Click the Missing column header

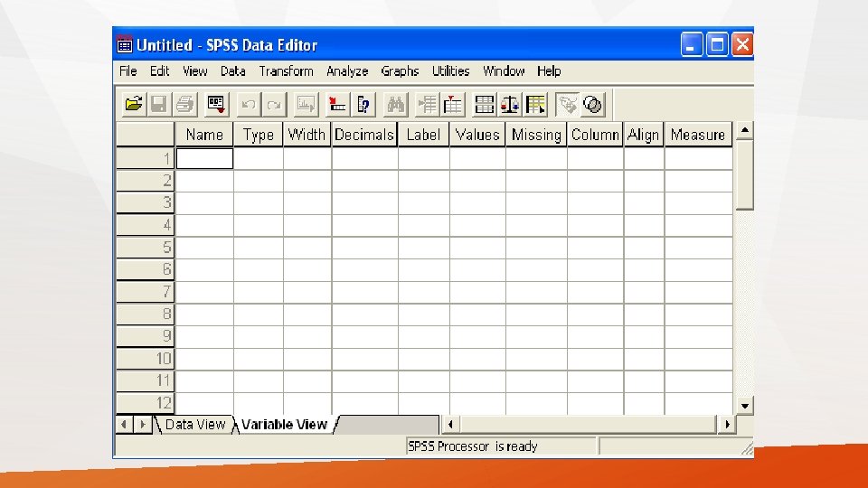[x=536, y=135]
